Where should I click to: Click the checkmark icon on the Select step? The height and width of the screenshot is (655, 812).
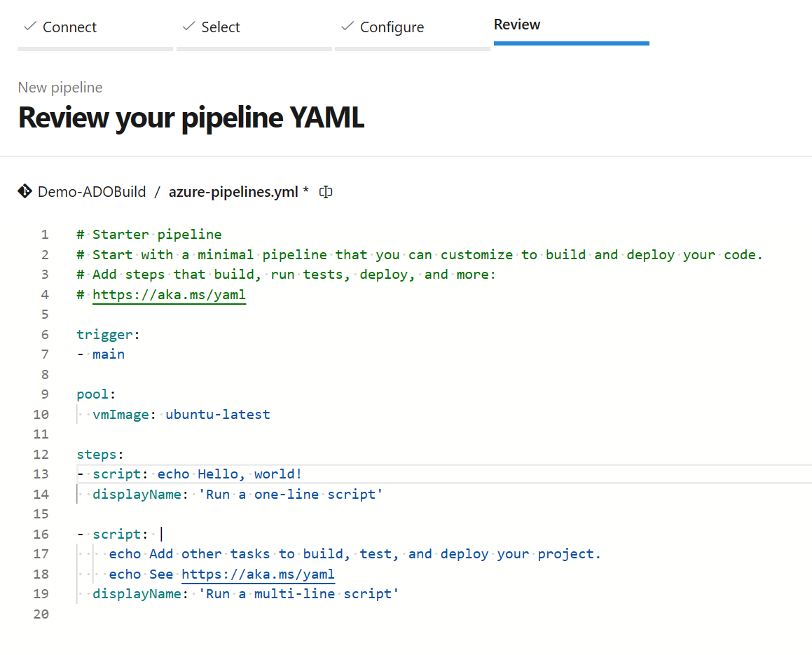coord(188,25)
